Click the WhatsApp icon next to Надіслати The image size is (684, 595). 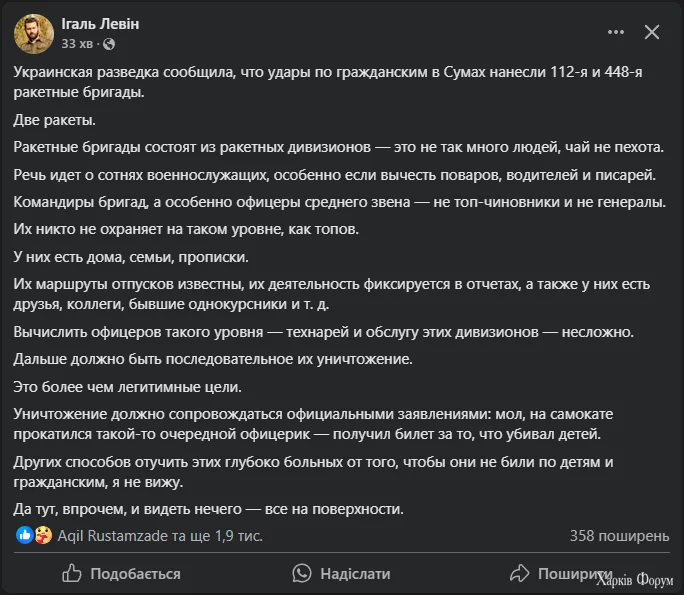point(302,573)
